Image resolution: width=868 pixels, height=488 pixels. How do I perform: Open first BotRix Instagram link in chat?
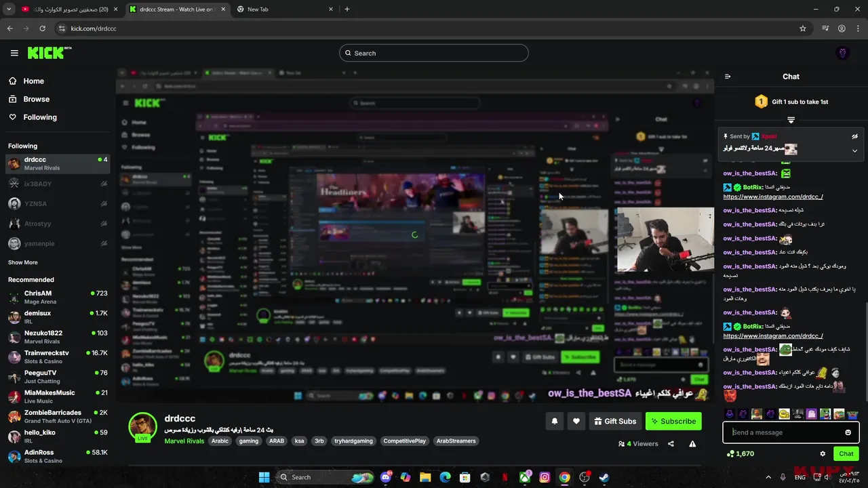[773, 197]
